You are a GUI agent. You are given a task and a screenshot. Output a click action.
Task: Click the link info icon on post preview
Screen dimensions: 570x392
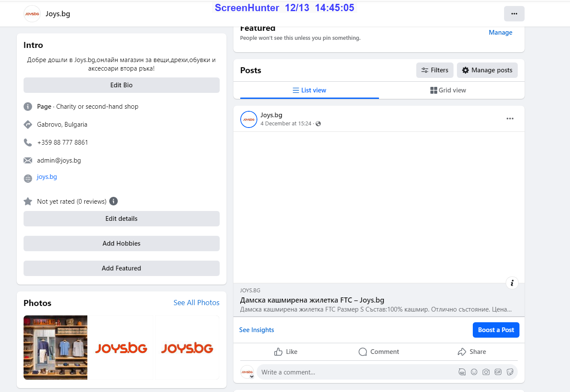point(512,283)
